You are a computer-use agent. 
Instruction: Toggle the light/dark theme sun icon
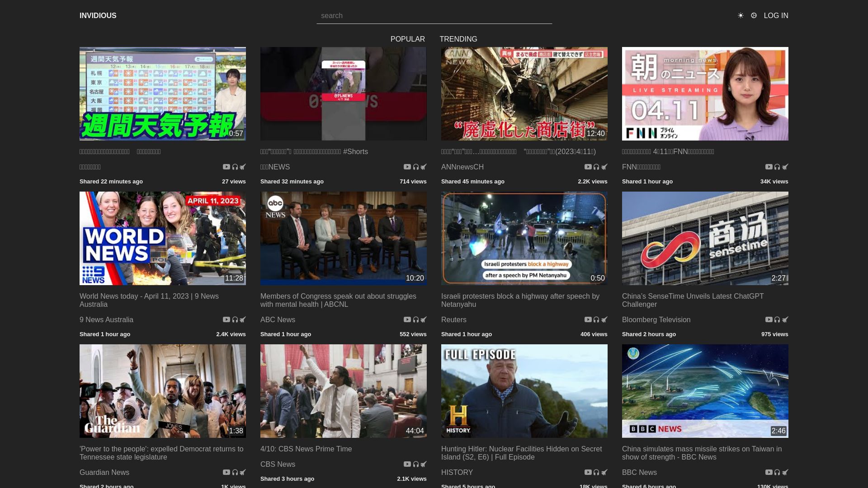(x=741, y=15)
